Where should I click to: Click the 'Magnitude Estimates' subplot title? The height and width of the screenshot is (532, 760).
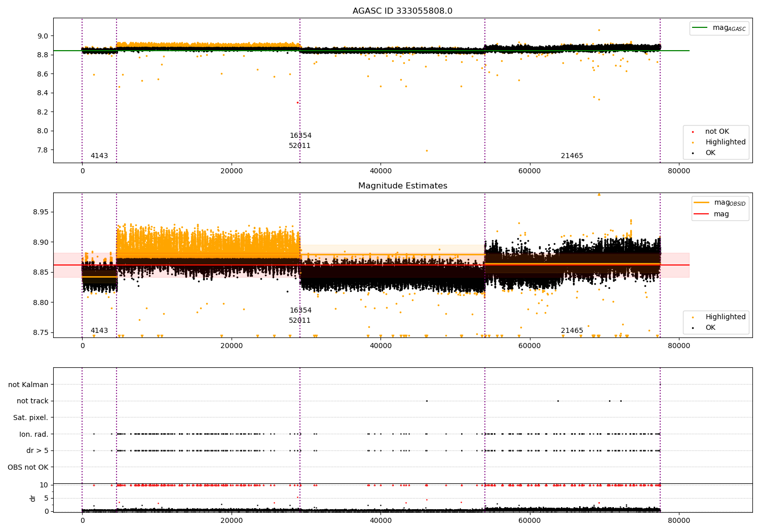tap(402, 186)
